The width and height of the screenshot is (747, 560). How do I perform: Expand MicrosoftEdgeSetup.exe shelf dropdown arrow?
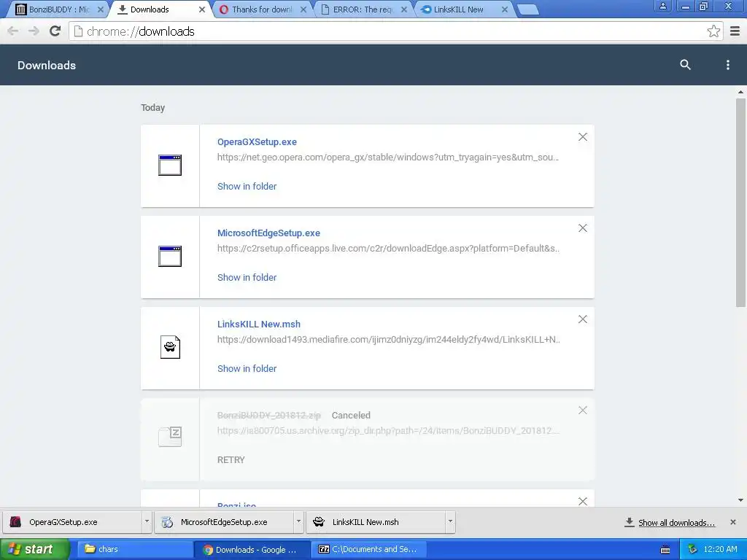tap(298, 522)
